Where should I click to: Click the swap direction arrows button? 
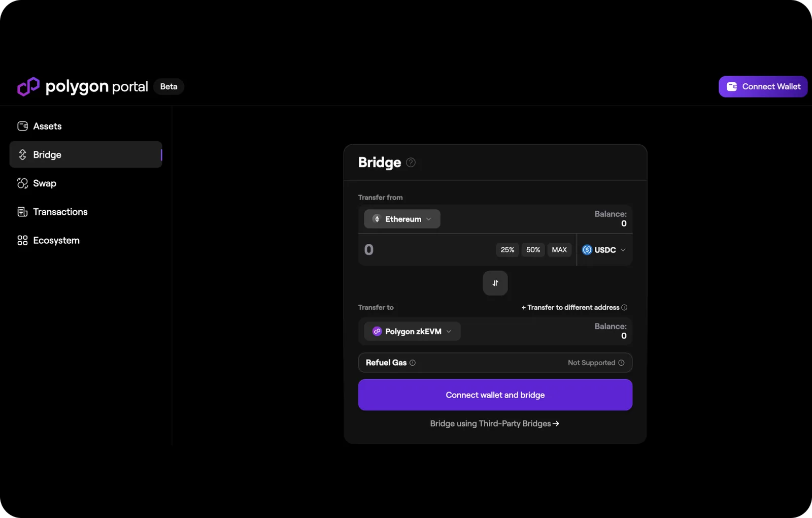[x=495, y=283]
